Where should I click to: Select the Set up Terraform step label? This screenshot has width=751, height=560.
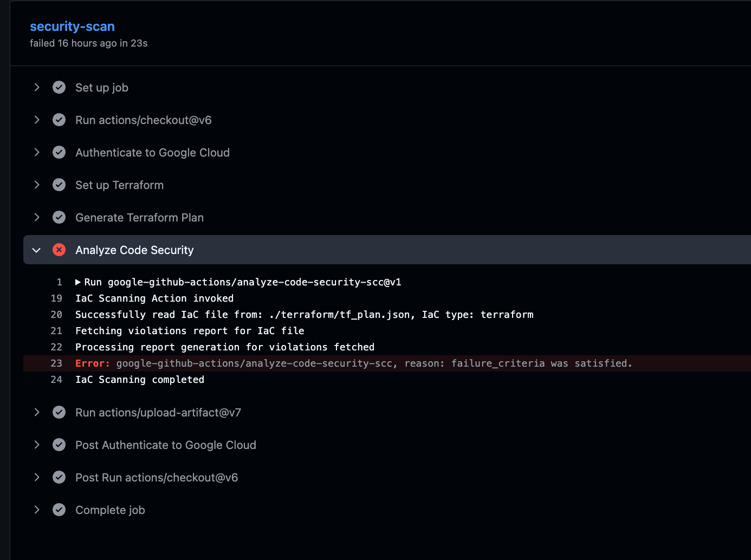tap(119, 185)
